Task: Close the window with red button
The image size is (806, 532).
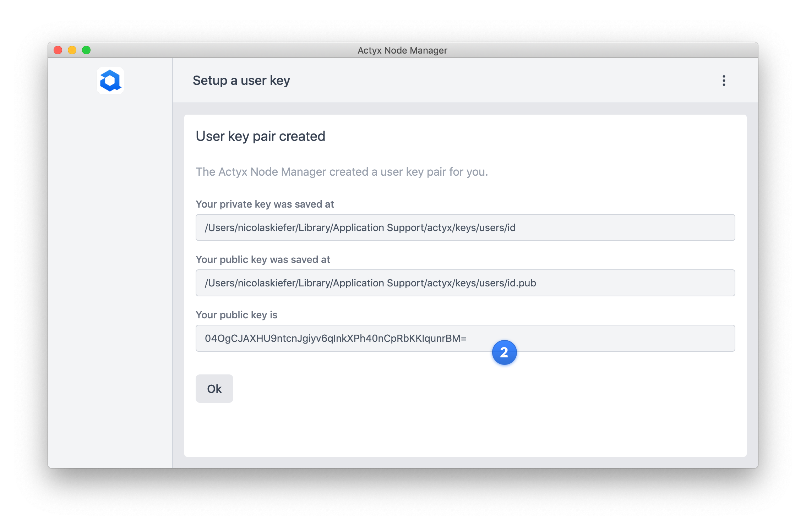Action: pyautogui.click(x=58, y=50)
